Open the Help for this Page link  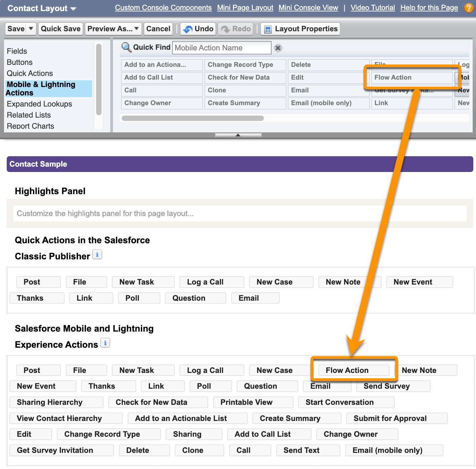[x=429, y=8]
